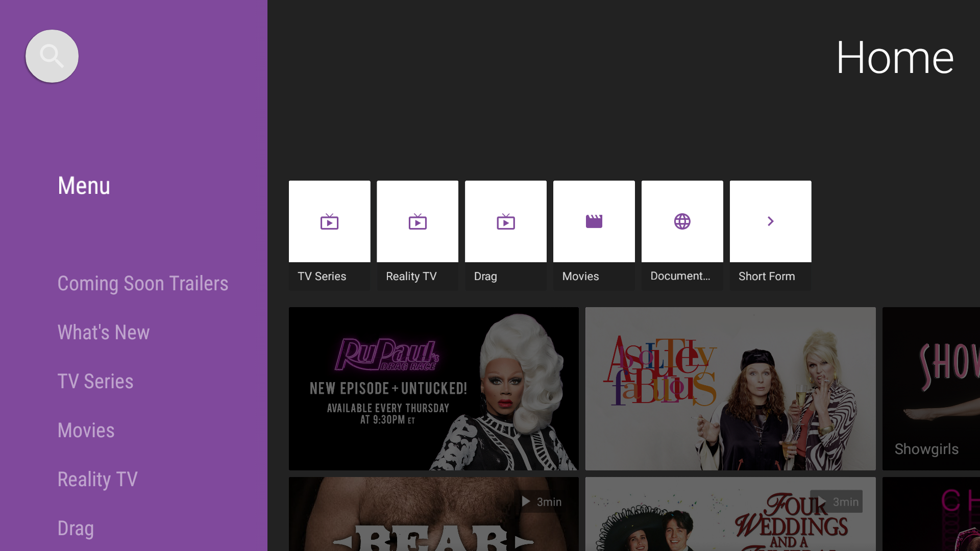Open the What's New section
This screenshot has height=551, width=980.
point(104,332)
